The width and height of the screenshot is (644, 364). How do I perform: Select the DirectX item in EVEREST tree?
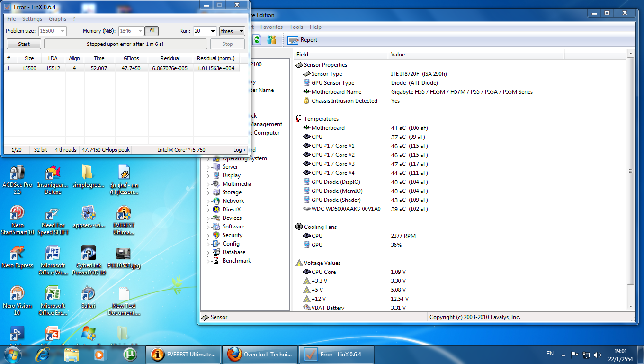click(232, 209)
